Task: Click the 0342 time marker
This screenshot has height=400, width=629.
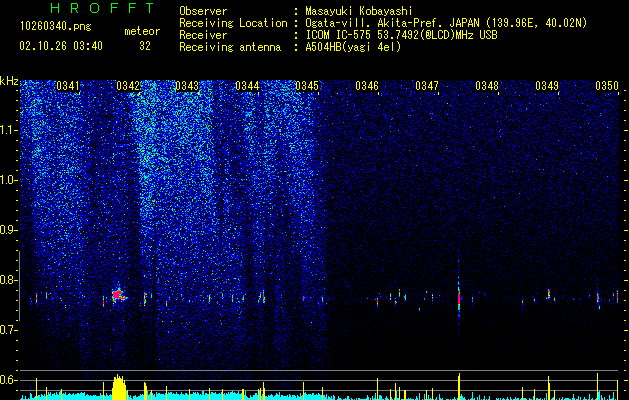Action: tap(128, 86)
